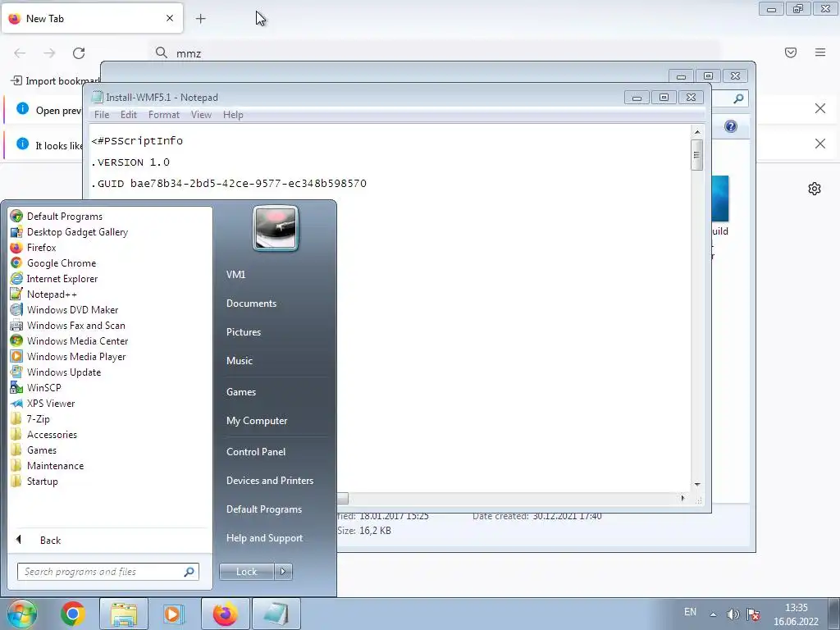This screenshot has height=630, width=840.
Task: Open Control Panel
Action: (x=256, y=452)
